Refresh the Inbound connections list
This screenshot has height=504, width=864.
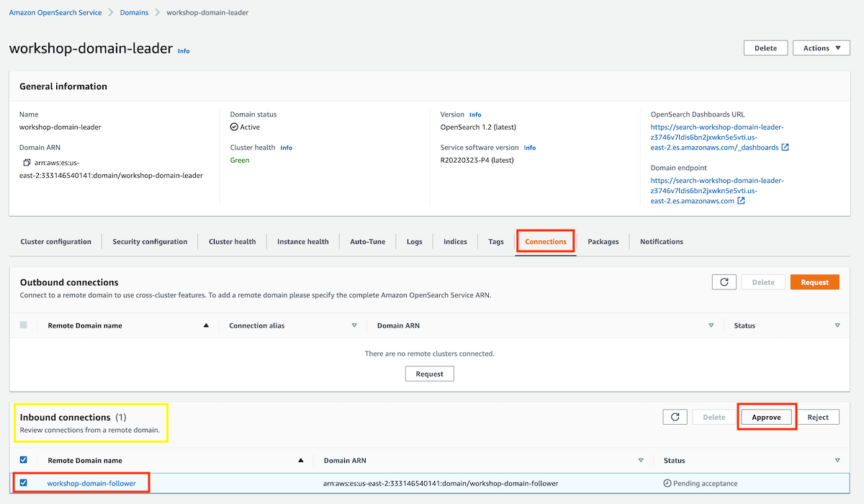click(675, 417)
